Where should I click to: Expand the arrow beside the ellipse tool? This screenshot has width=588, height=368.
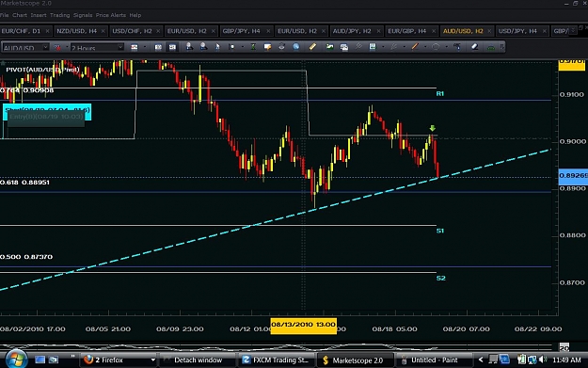[446, 47]
